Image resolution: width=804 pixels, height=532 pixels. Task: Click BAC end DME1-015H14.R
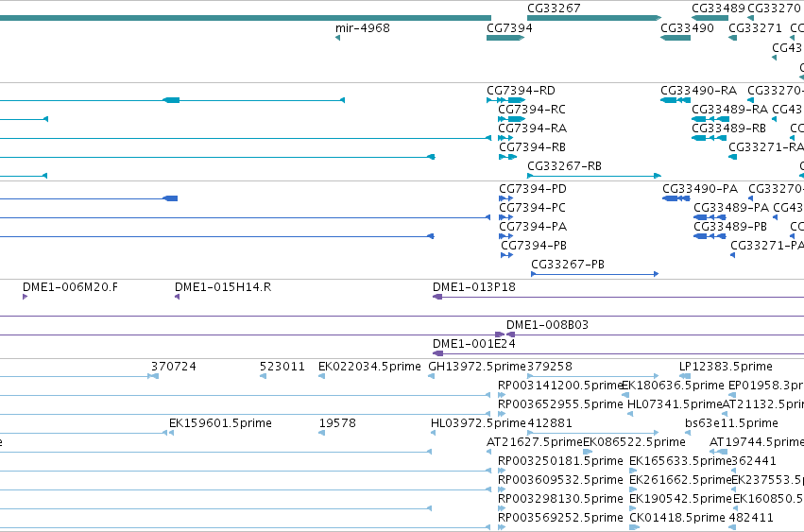(x=223, y=287)
